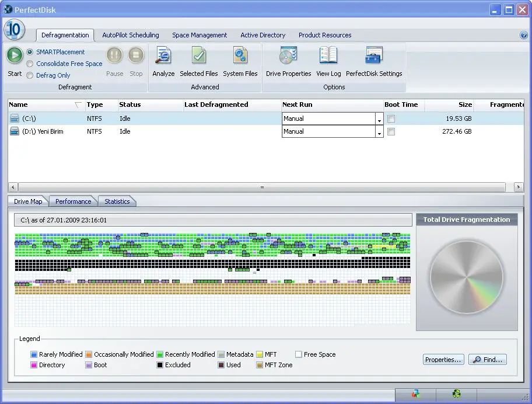Switch to the Performance tab
532x404 pixels.
[73, 201]
